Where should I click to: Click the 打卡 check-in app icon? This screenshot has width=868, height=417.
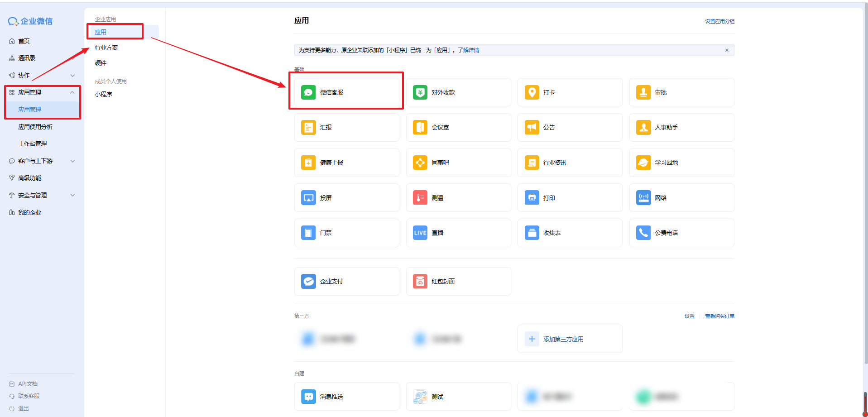[x=532, y=92]
